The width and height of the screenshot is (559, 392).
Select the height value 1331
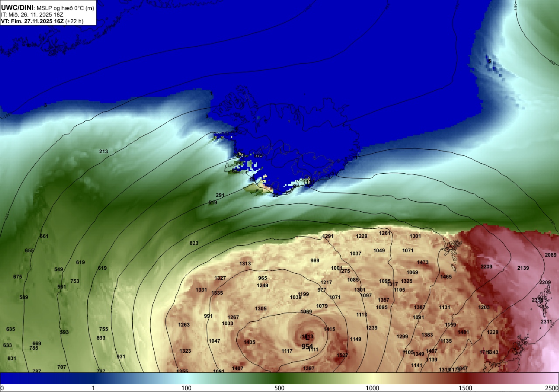[201, 290]
